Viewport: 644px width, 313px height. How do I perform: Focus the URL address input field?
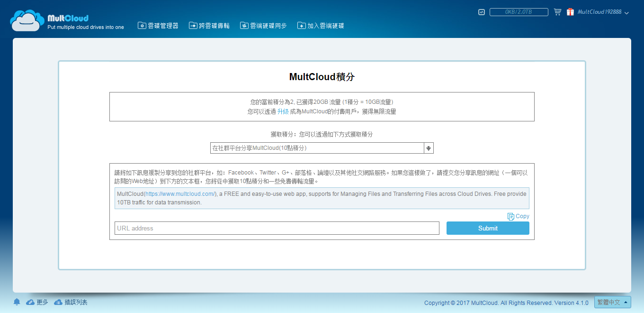[277, 228]
